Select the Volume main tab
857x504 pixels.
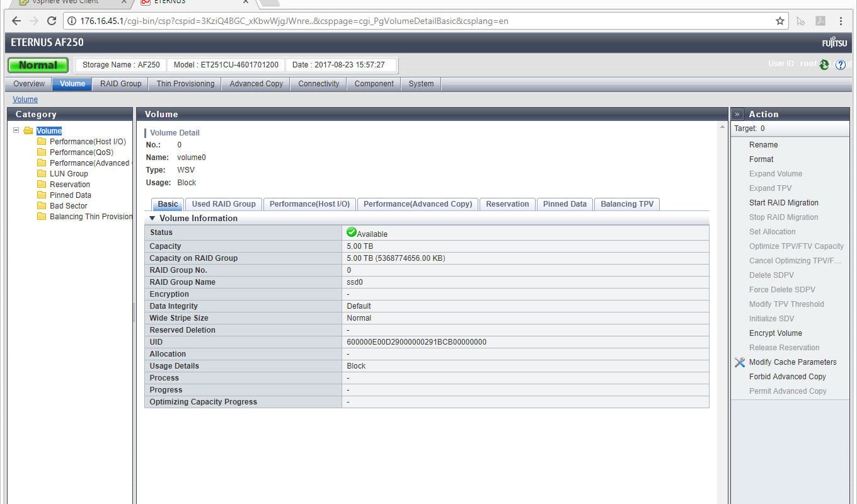point(72,84)
